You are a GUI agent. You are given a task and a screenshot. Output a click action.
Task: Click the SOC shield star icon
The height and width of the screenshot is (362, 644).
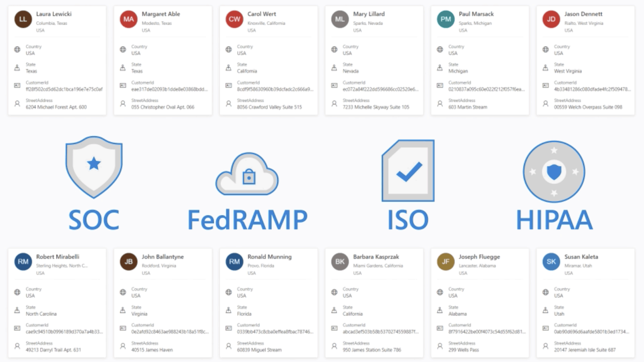click(x=94, y=167)
